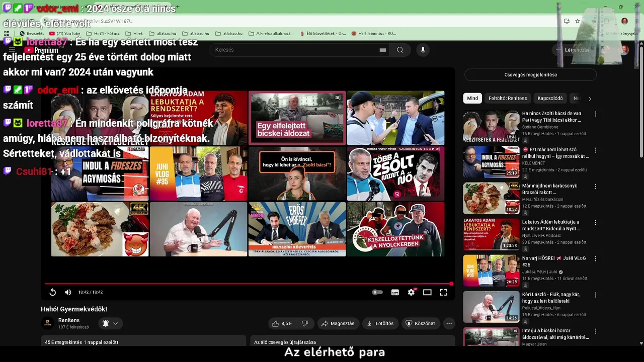The image size is (644, 362).
Task: Select the Kapcsolódó filter chip
Action: tap(550, 98)
